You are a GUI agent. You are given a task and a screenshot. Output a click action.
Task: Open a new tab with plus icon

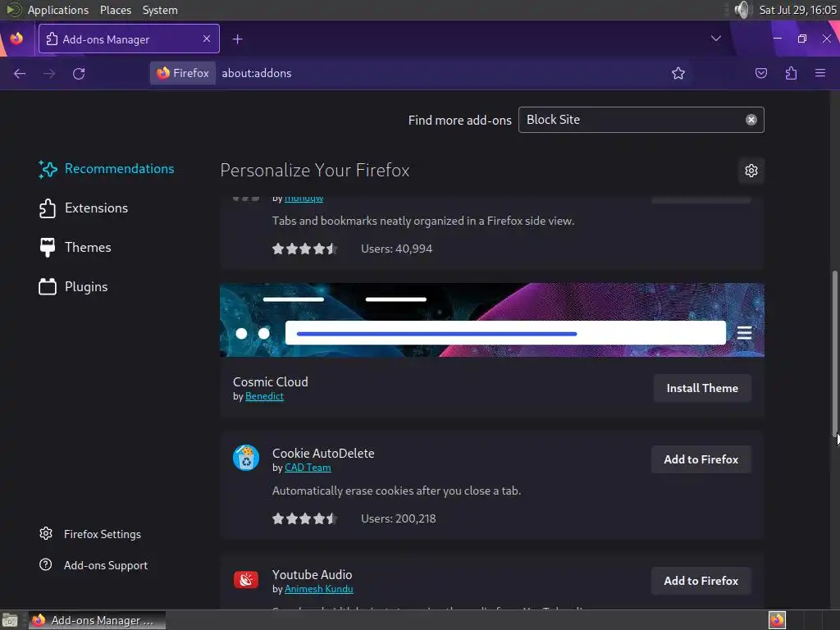[238, 39]
